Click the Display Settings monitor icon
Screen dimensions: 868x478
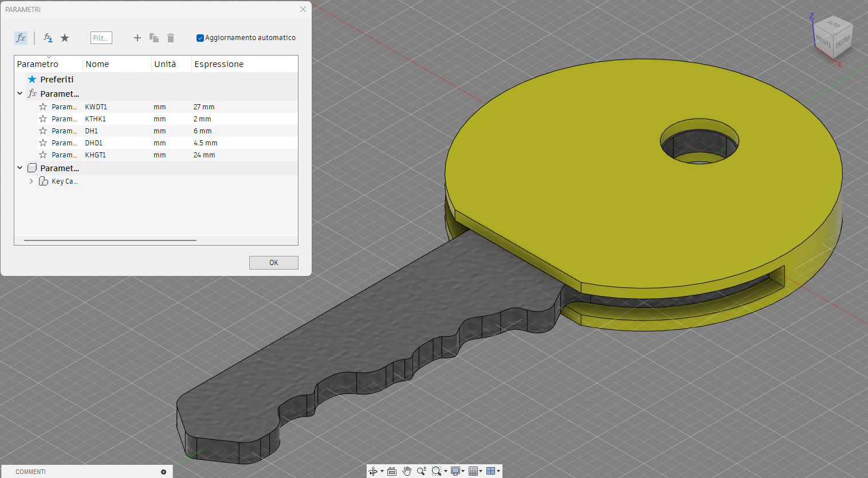454,471
